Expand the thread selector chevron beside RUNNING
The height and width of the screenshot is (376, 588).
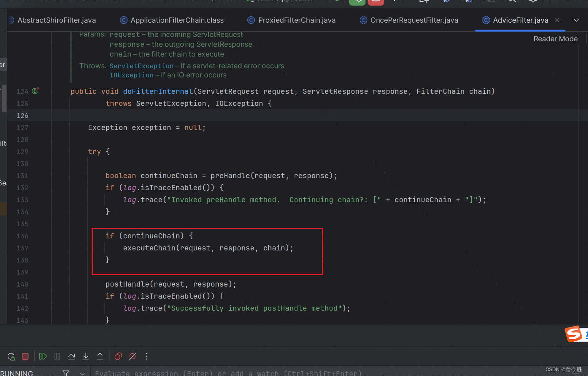pos(82,373)
